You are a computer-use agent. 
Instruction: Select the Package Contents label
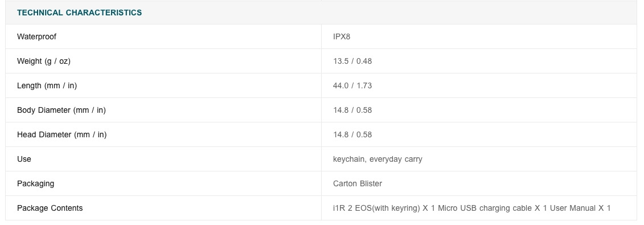50,208
